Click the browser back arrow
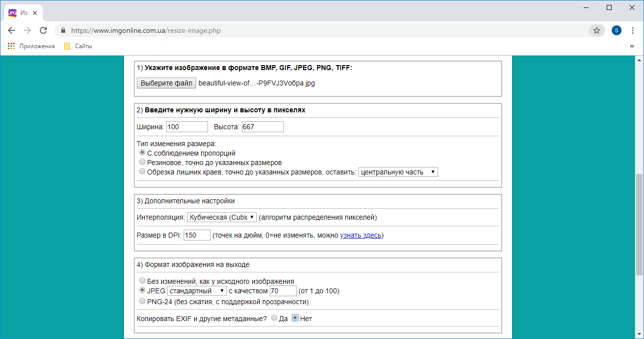Screen dimensions: 644x339 pos(11,30)
